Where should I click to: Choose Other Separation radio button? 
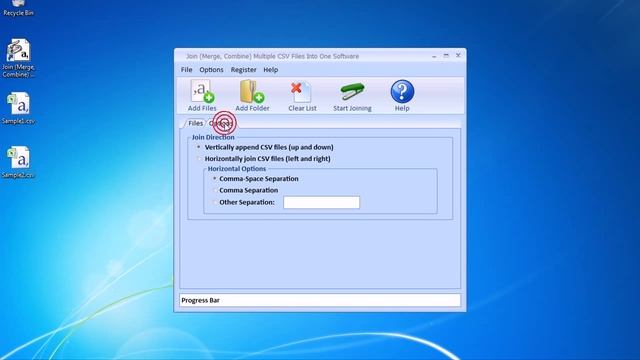point(215,202)
